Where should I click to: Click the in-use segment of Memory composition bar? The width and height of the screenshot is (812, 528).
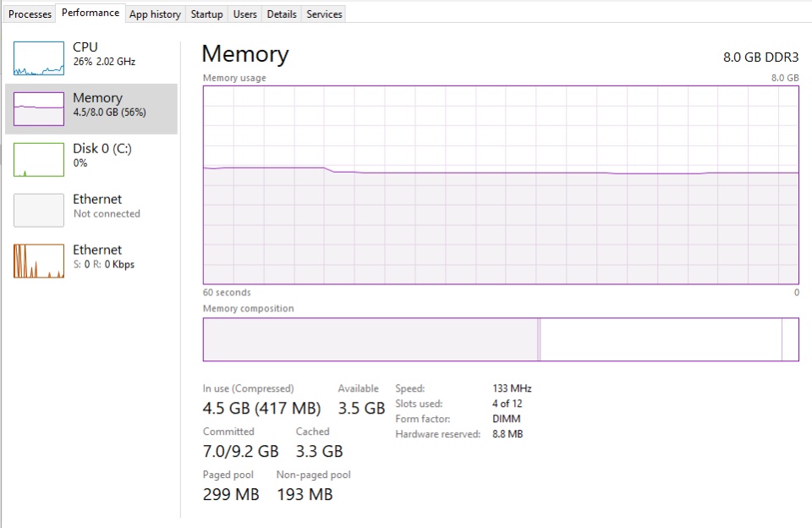point(370,339)
